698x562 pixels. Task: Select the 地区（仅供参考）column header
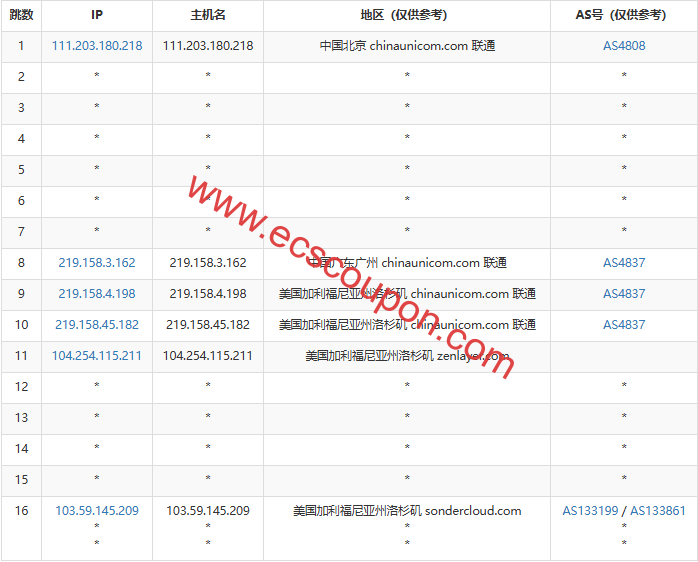pyautogui.click(x=407, y=15)
